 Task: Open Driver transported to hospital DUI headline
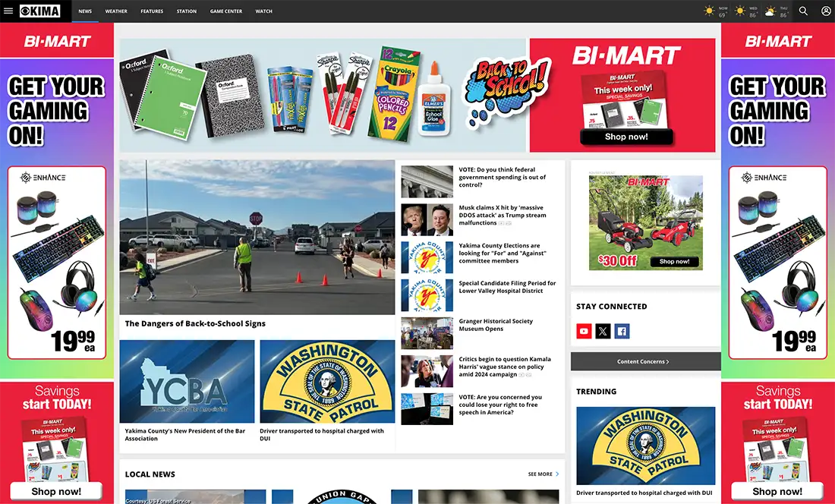322,435
